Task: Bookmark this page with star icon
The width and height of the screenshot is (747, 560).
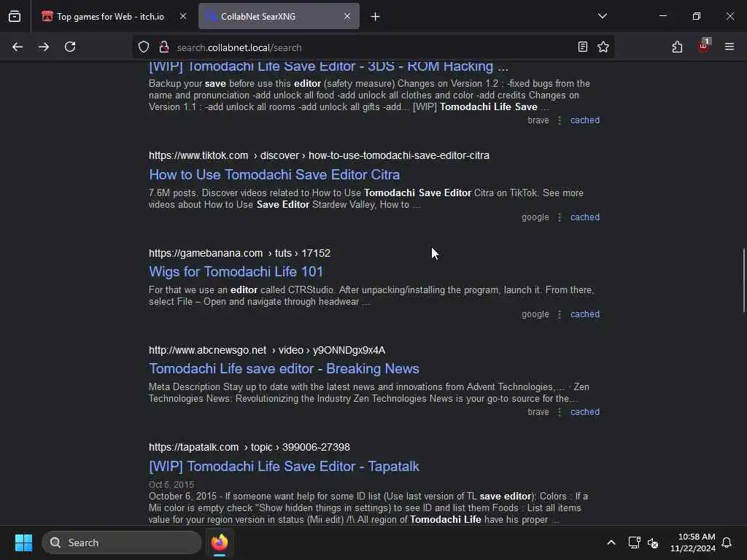Action: point(603,47)
